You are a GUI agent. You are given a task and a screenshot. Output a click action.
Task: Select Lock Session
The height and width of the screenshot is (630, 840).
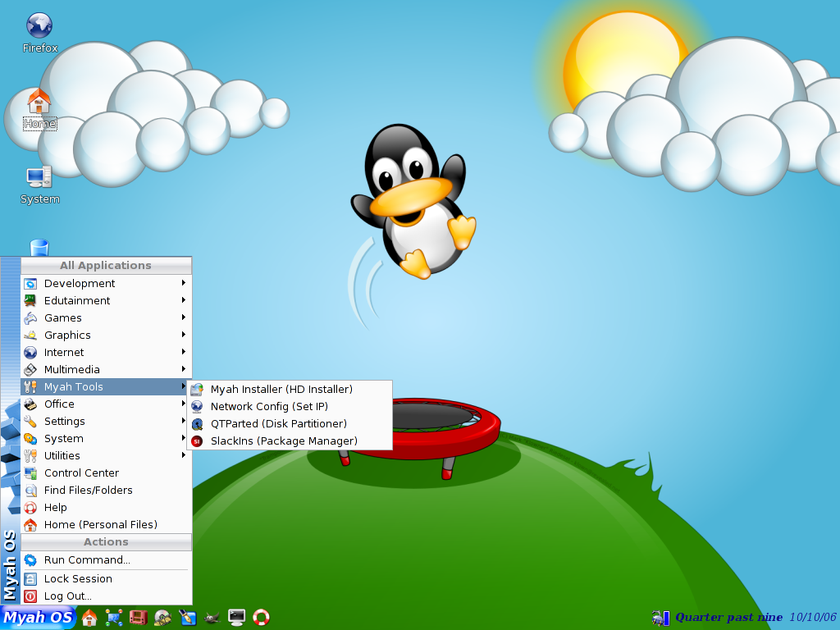click(x=106, y=578)
